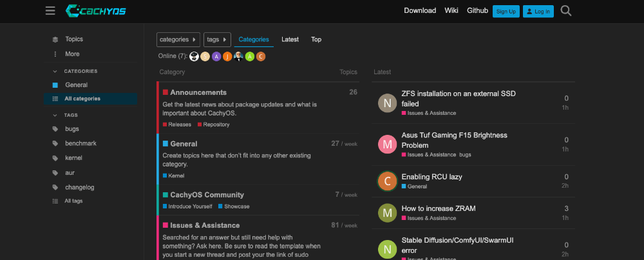Click the General badge under Enabling RCU lazy
Screen dimensions: 644x260
(414, 186)
